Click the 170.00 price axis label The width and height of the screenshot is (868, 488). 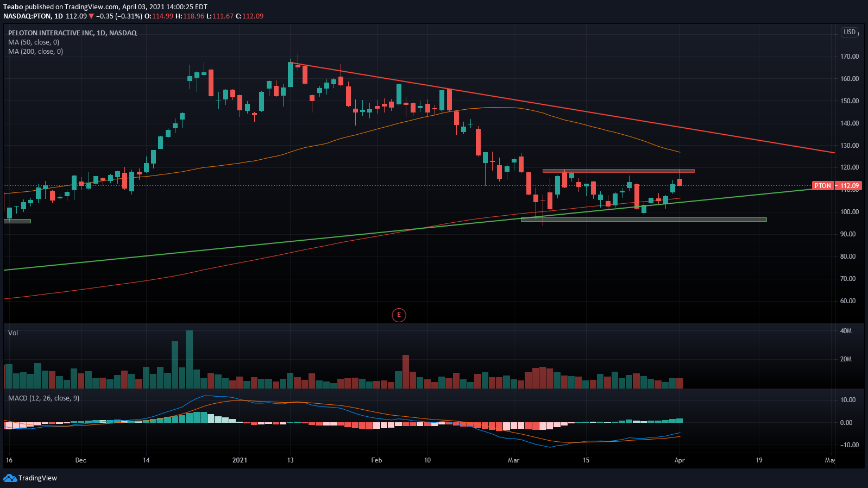(850, 57)
